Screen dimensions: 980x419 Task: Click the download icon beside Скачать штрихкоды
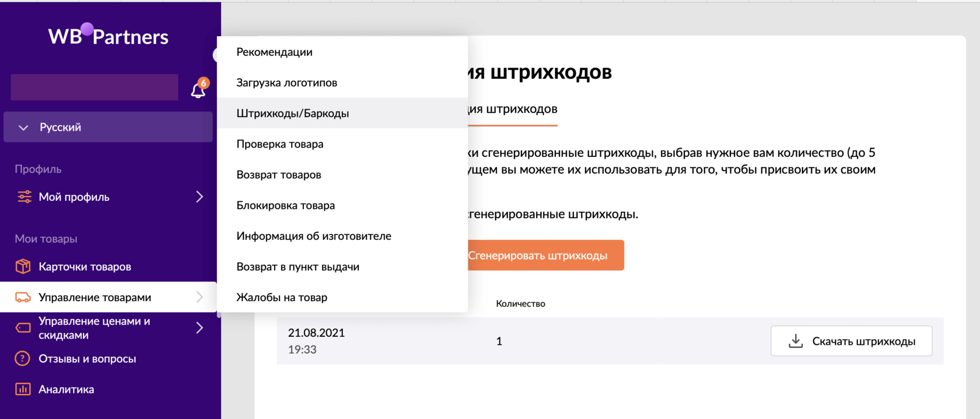click(x=795, y=341)
